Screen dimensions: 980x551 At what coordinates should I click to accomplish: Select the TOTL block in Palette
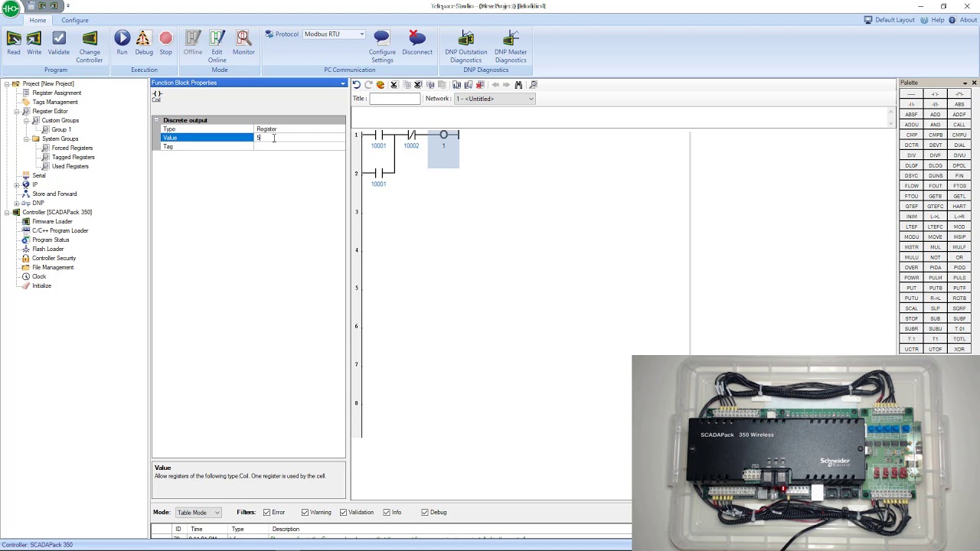(959, 339)
